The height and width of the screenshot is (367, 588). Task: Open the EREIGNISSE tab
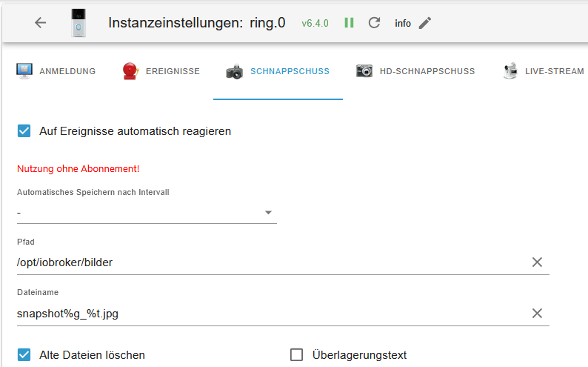pyautogui.click(x=161, y=71)
